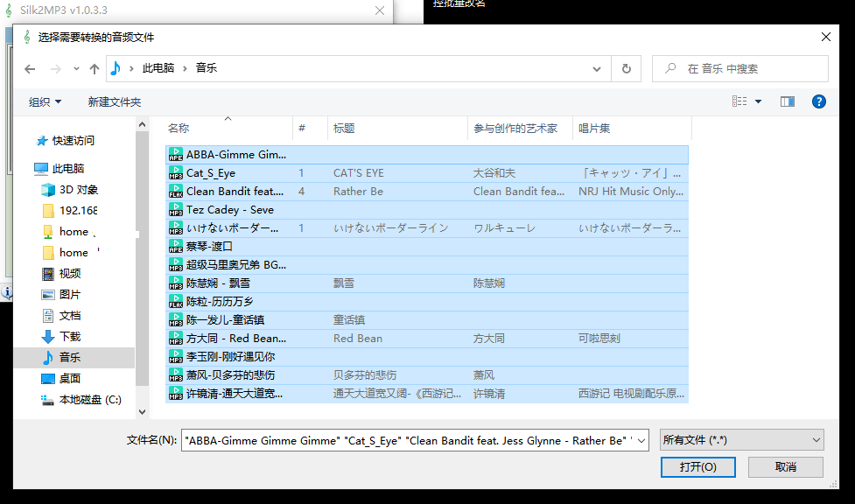Screen dimensions: 855x504
Task: Click the Cat_S_Eye MP3 file icon
Action: 176,173
